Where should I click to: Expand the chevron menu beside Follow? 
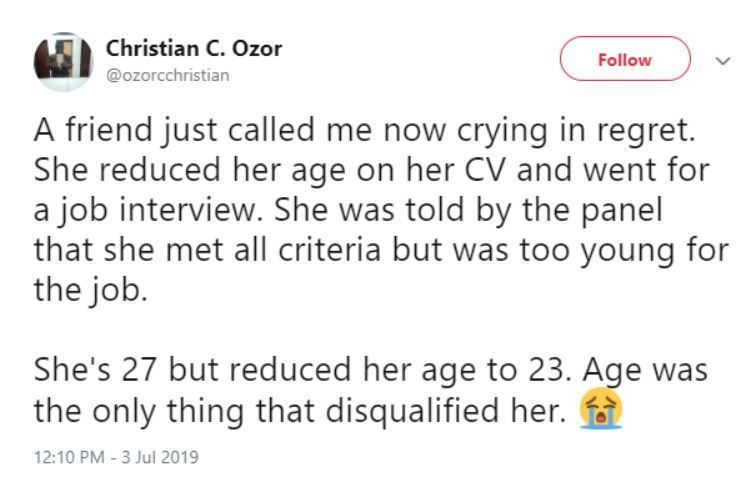coord(723,61)
